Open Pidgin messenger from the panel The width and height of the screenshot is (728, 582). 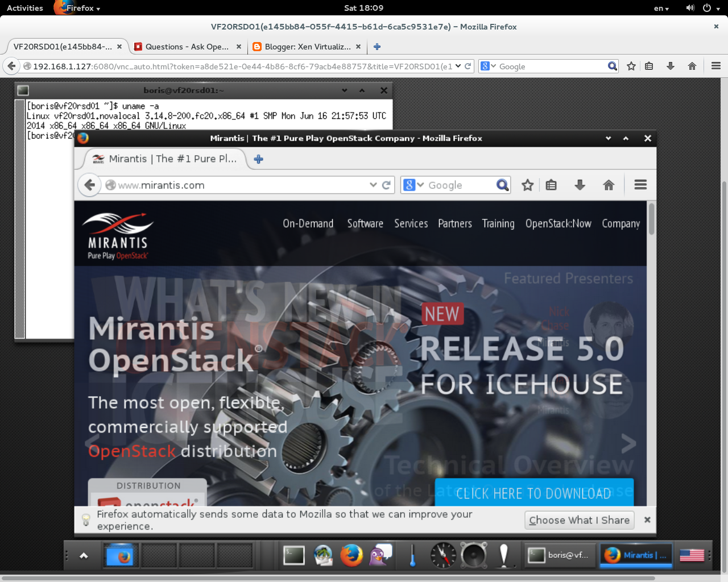380,555
